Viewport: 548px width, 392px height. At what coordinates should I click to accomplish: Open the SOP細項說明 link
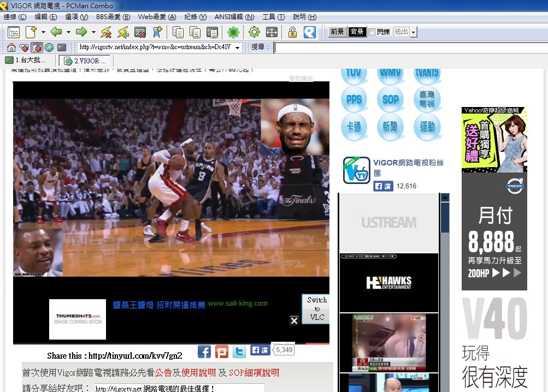coord(254,373)
